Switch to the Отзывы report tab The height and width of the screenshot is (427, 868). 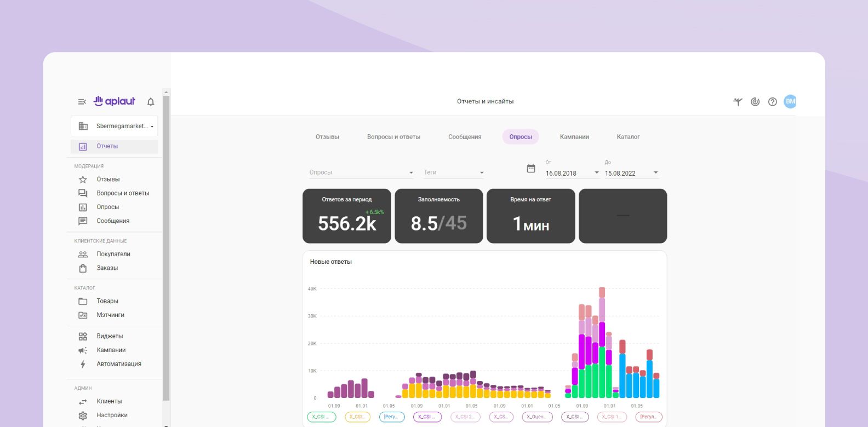[327, 137]
